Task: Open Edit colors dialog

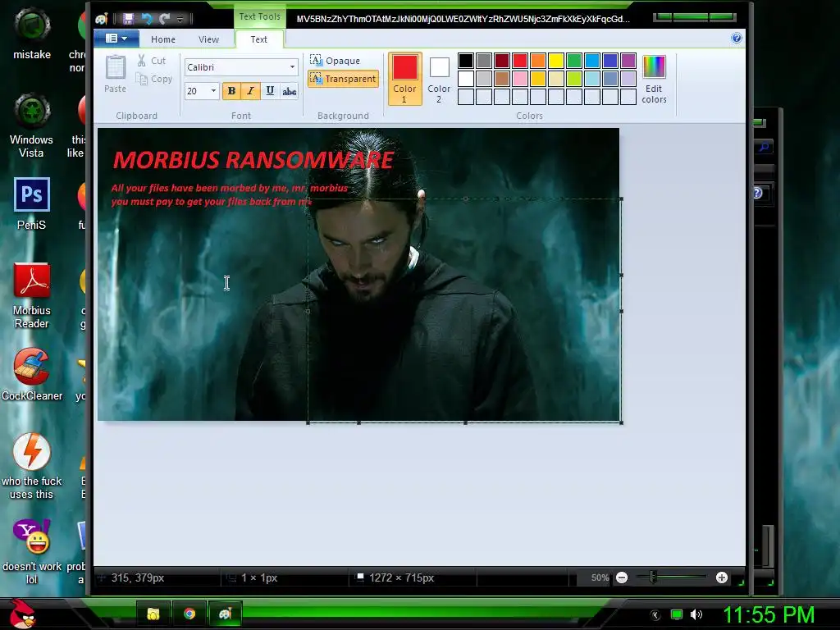Action: (x=654, y=79)
